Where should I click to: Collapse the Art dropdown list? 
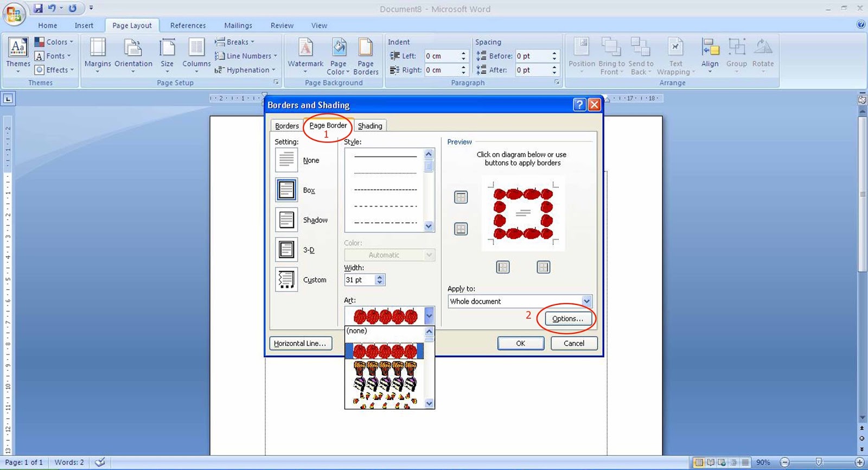(x=429, y=315)
